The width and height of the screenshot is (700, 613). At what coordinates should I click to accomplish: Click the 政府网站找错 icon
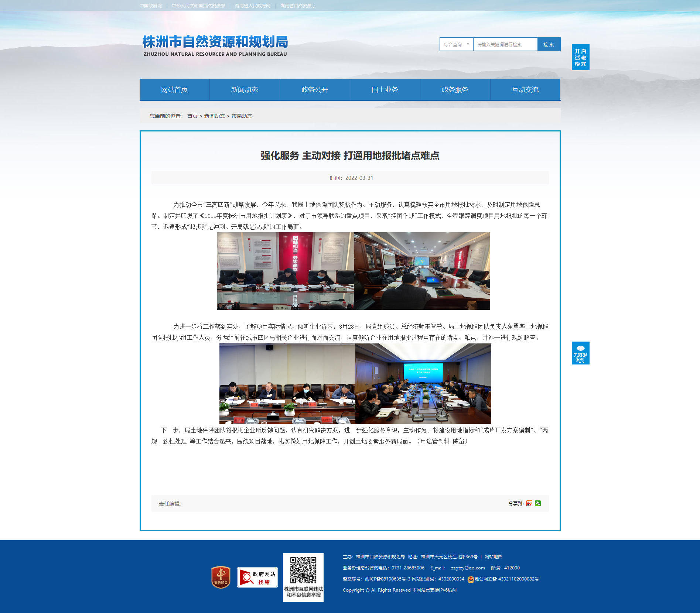(x=257, y=578)
